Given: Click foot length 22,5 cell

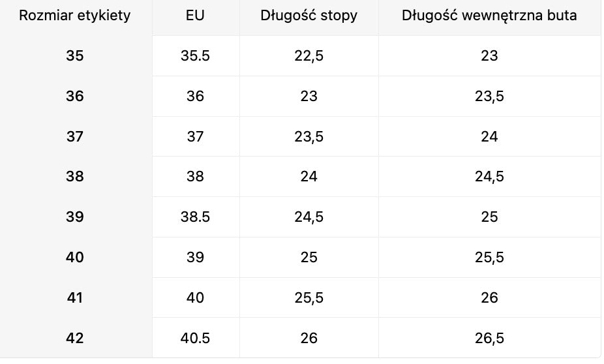Looking at the screenshot, I should (x=309, y=56).
